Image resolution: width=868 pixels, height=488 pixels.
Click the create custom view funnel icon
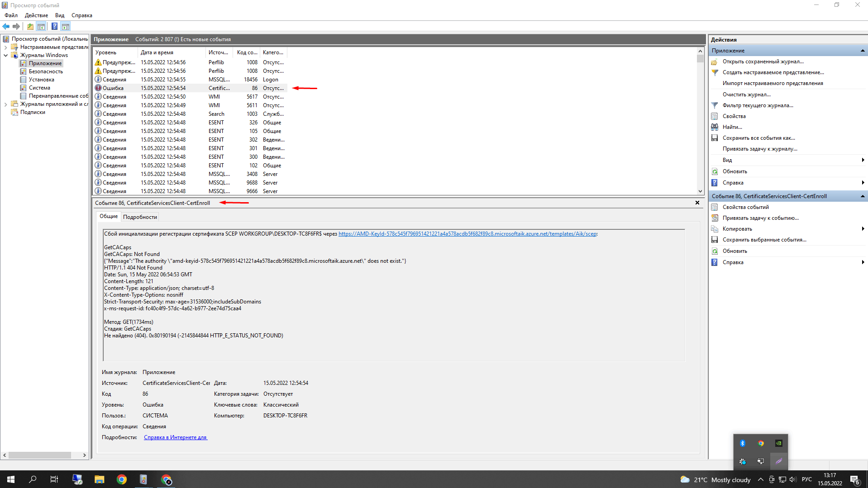(x=715, y=72)
